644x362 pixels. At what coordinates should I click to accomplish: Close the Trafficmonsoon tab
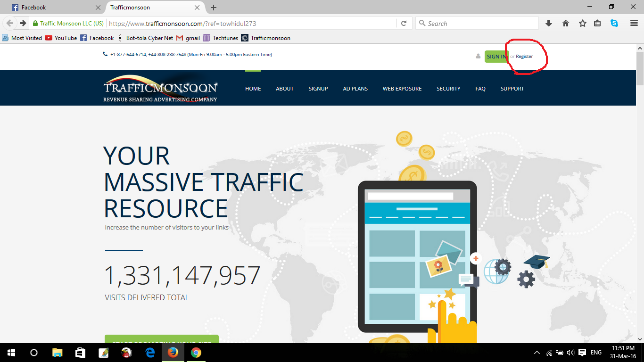click(198, 8)
